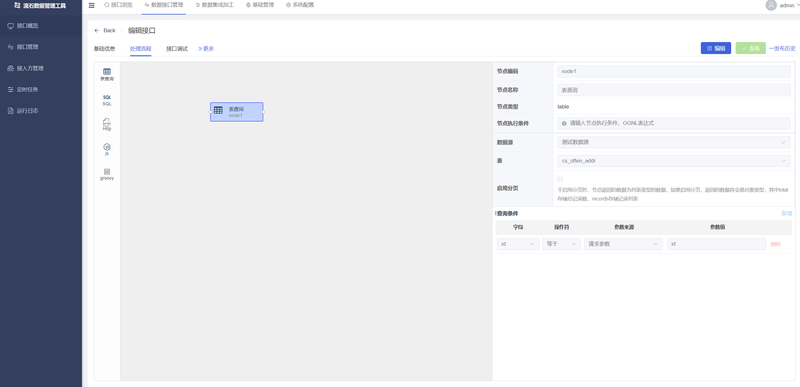Switch to the 数据接口管理 top tab

click(x=163, y=5)
